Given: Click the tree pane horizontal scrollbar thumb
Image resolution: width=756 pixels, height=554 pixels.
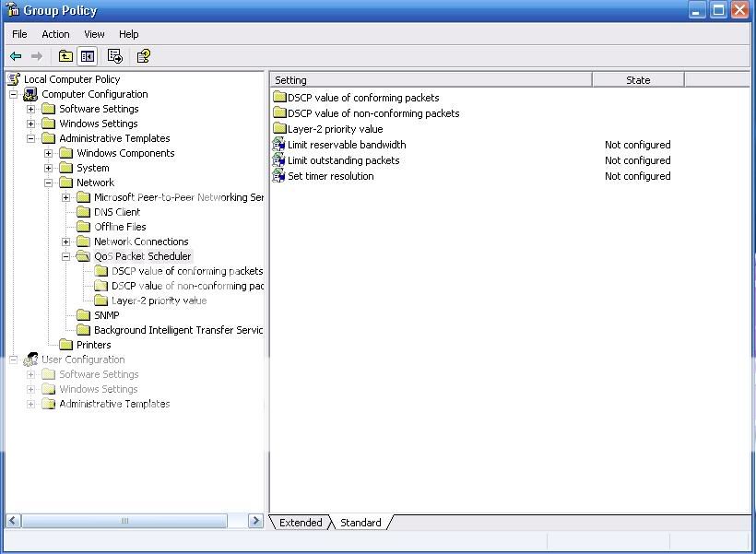Looking at the screenshot, I should click(x=124, y=520).
